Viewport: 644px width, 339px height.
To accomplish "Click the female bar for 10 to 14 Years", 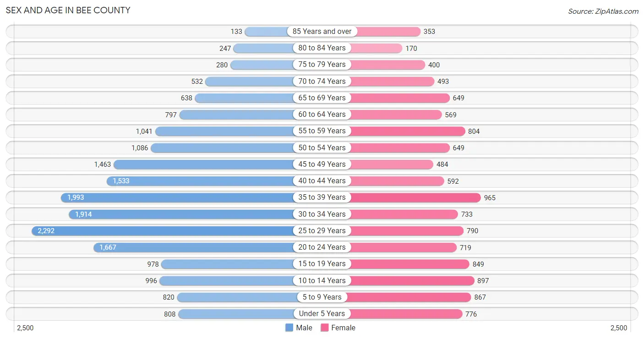I will pyautogui.click(x=412, y=281).
